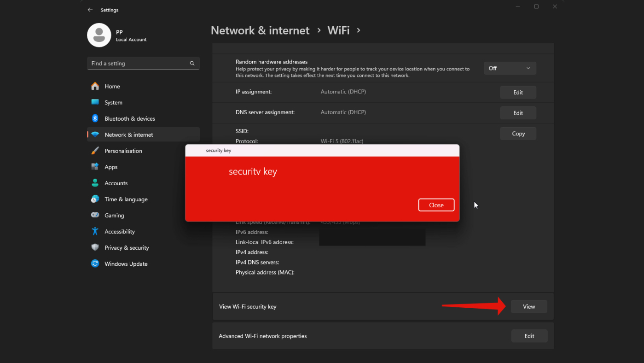Click the chevron between Network & internet and WiFi
The image size is (644, 363).
pyautogui.click(x=319, y=30)
